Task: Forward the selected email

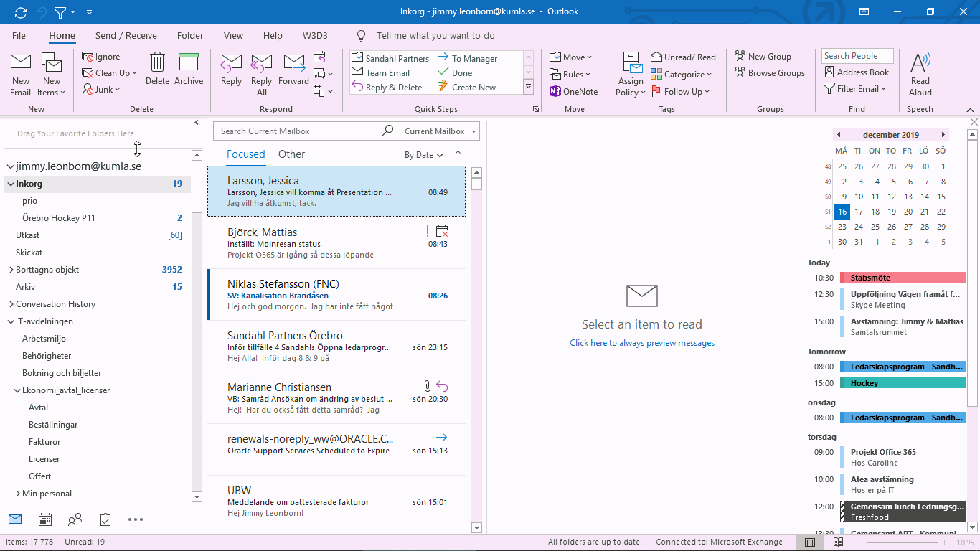Action: click(293, 70)
